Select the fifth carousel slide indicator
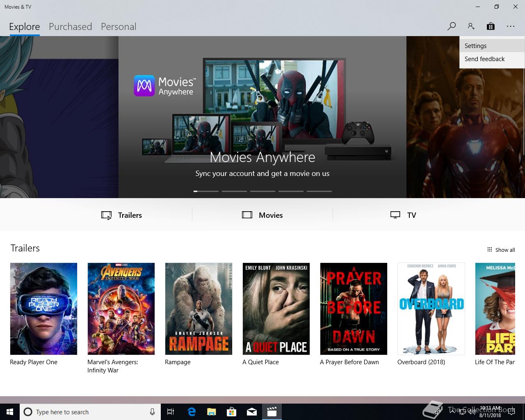 tap(319, 191)
